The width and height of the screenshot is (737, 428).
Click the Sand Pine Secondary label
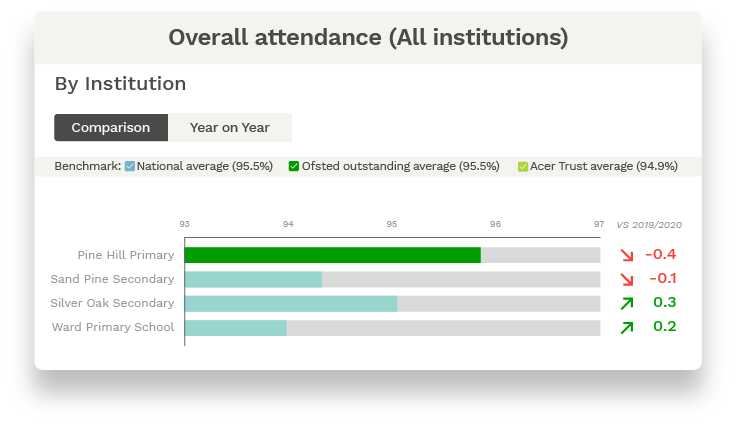pyautogui.click(x=112, y=279)
